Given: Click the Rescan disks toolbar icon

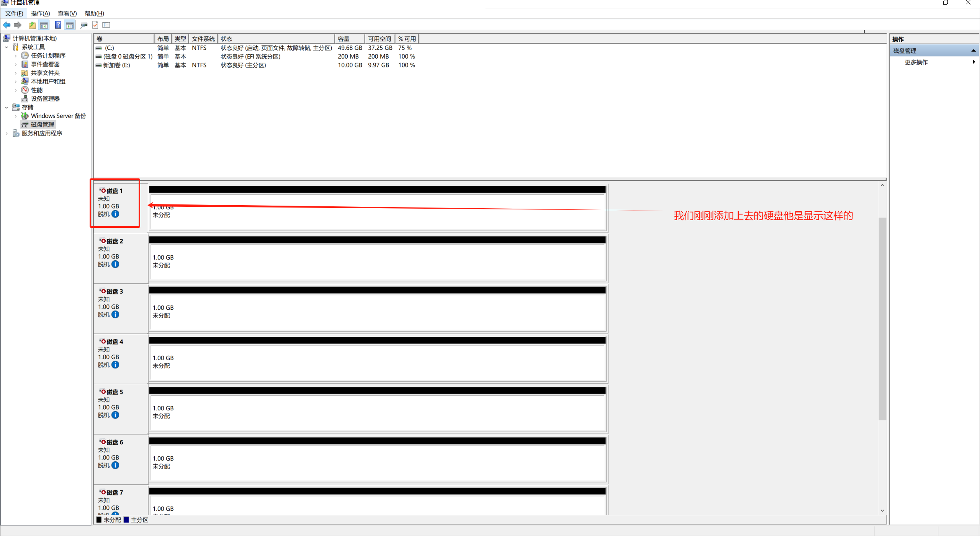Looking at the screenshot, I should point(84,25).
